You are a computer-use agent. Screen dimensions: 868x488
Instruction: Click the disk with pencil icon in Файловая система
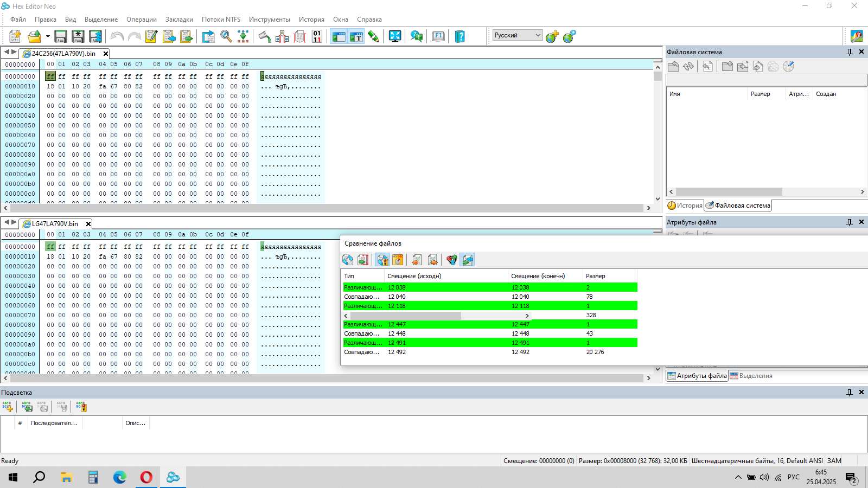788,66
